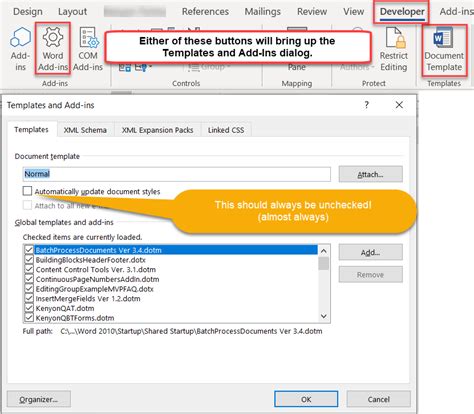Uncheck ContinuousPageNumbersAddIn.dotm

pos(29,279)
